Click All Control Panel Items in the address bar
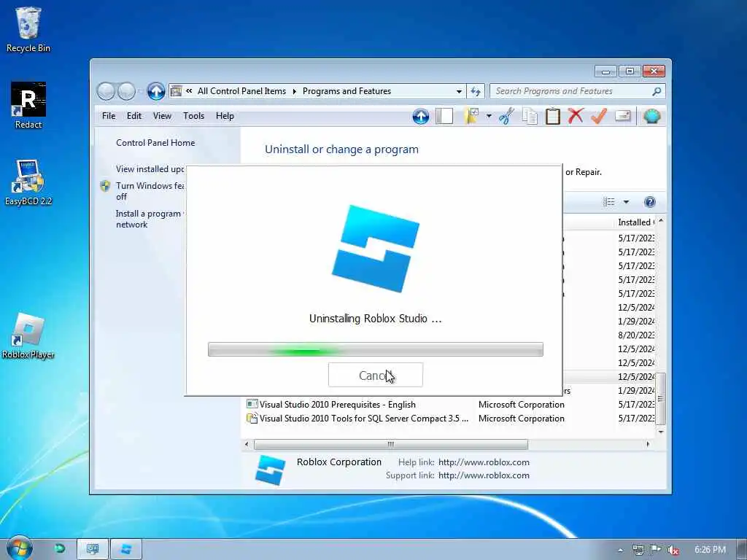 coord(241,91)
